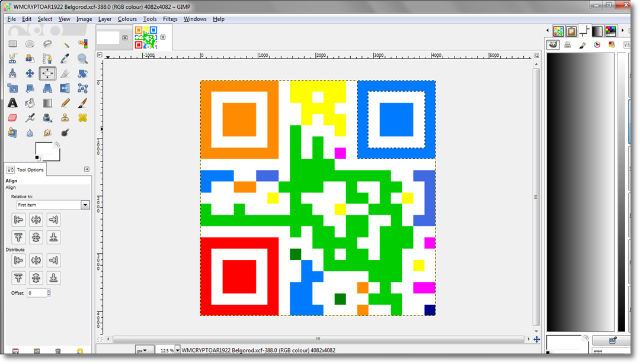
Task: Align top edge of target
Action: (x=18, y=237)
